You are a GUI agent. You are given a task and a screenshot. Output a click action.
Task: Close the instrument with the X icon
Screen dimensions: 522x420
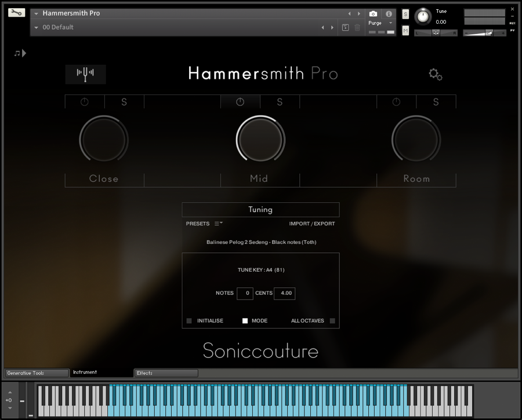[x=512, y=9]
